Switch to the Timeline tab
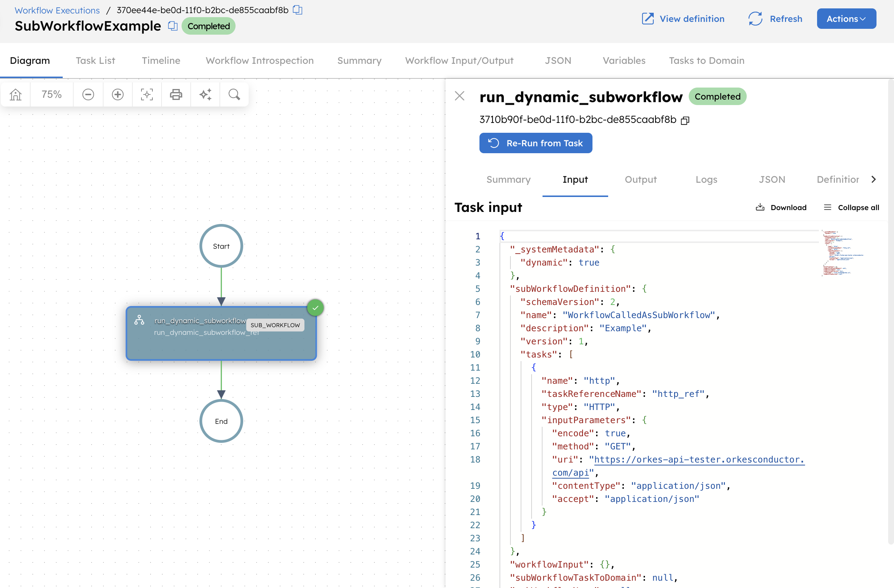The image size is (894, 588). [x=161, y=61]
